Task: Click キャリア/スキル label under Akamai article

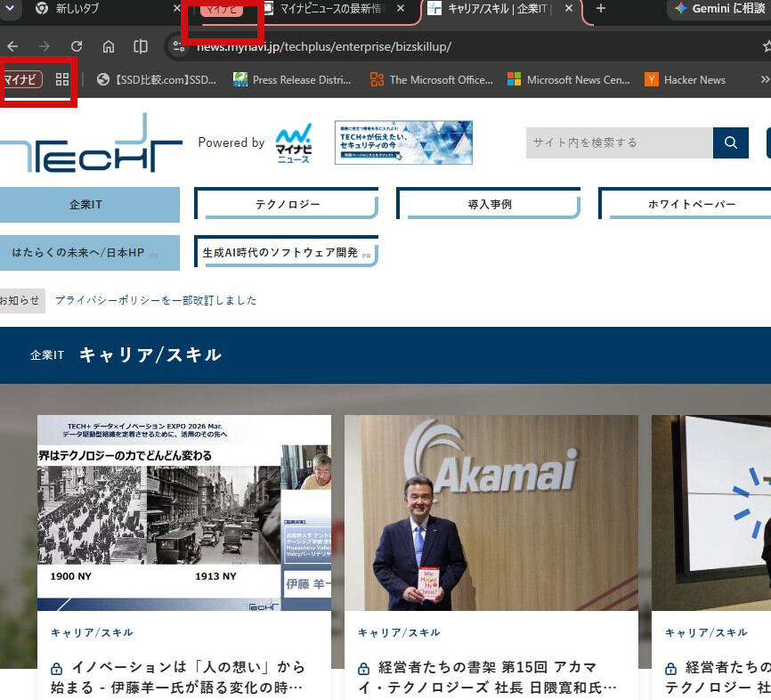Action: [x=399, y=632]
